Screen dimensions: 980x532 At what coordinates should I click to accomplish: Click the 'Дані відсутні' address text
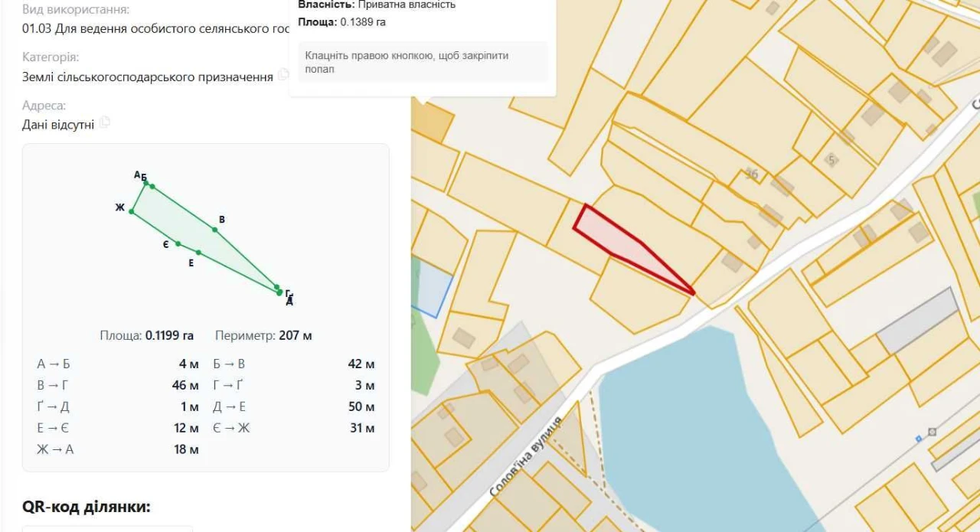(58, 124)
